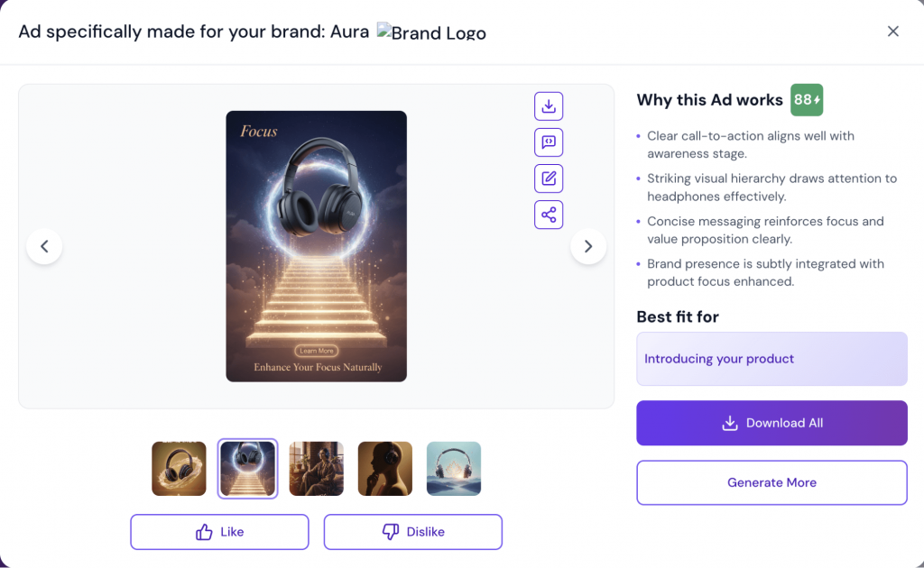
Task: Click the 88 ad score badge
Action: tap(806, 100)
